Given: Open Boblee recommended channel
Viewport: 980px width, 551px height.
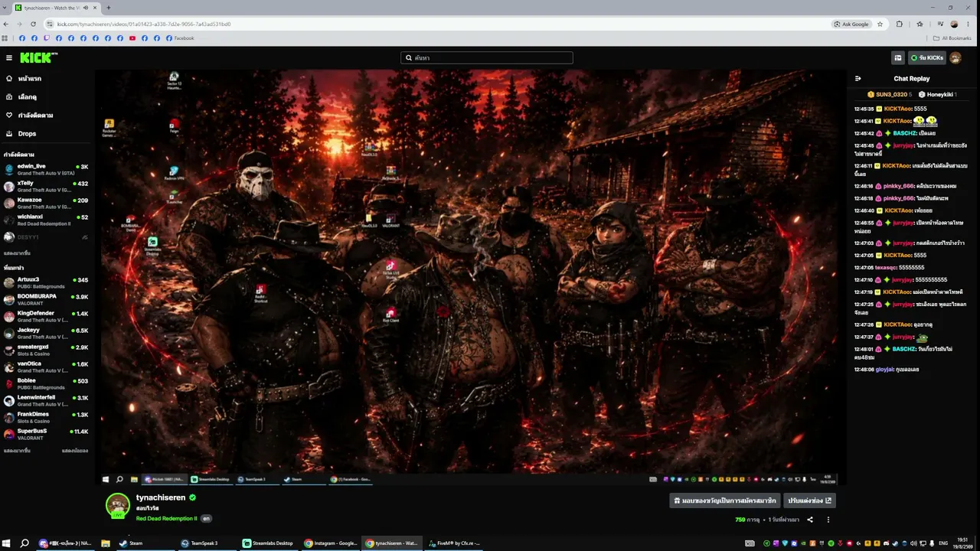Looking at the screenshot, I should coord(46,383).
